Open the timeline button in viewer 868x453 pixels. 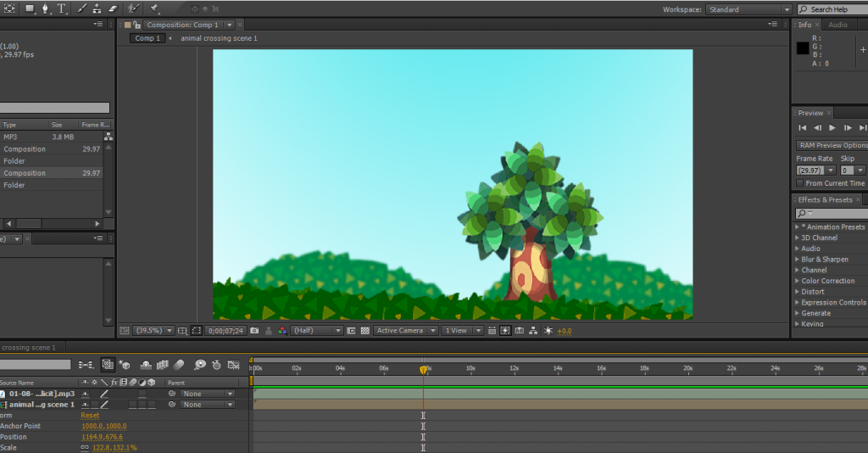(520, 331)
